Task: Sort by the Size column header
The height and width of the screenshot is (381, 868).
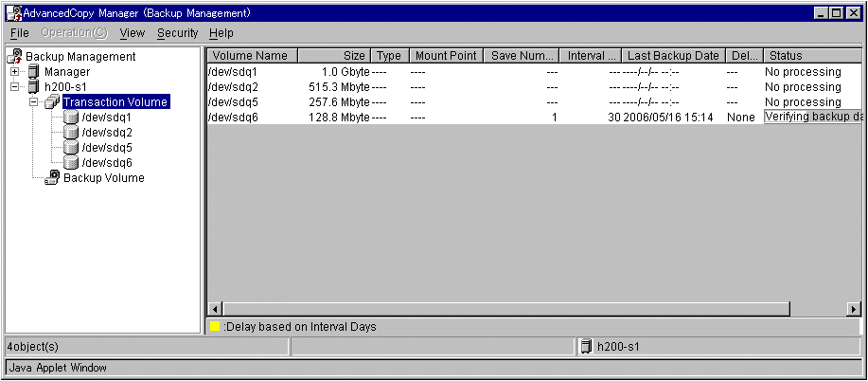Action: [334, 56]
